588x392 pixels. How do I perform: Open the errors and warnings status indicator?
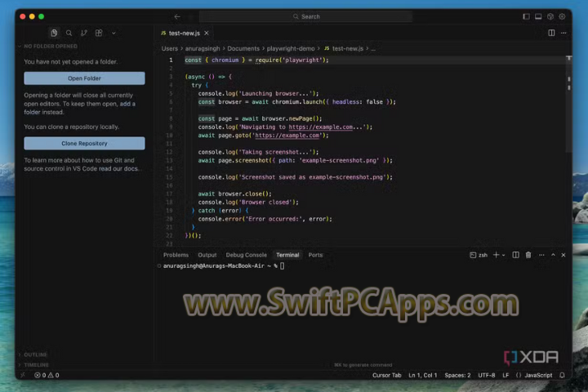click(47, 375)
